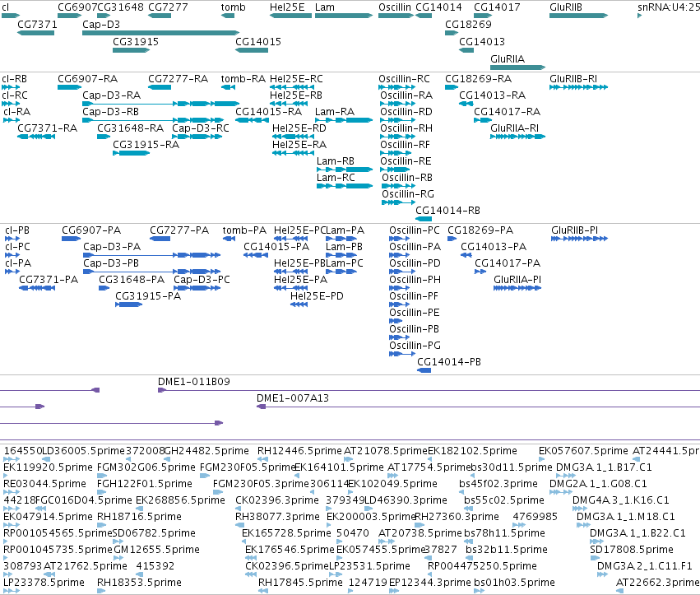The height and width of the screenshot is (595, 700).
Task: Select the Hel25E gene glyph
Action: click(290, 16)
